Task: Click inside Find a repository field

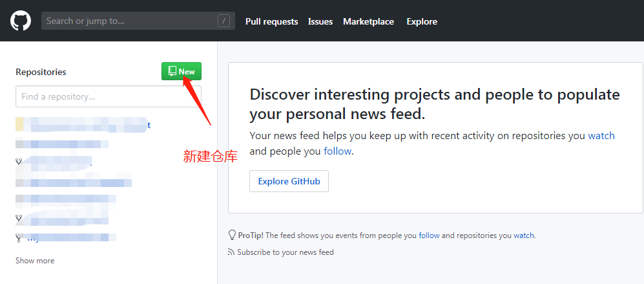Action: [x=109, y=97]
